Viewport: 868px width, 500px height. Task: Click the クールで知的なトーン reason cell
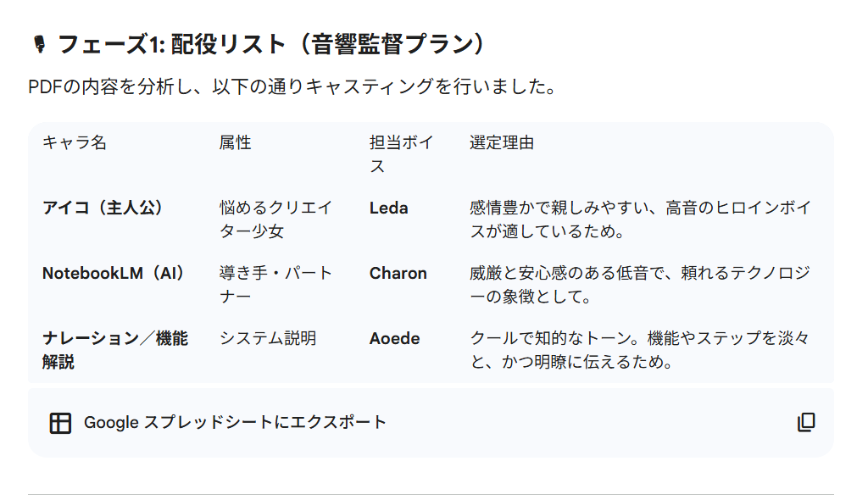point(639,350)
